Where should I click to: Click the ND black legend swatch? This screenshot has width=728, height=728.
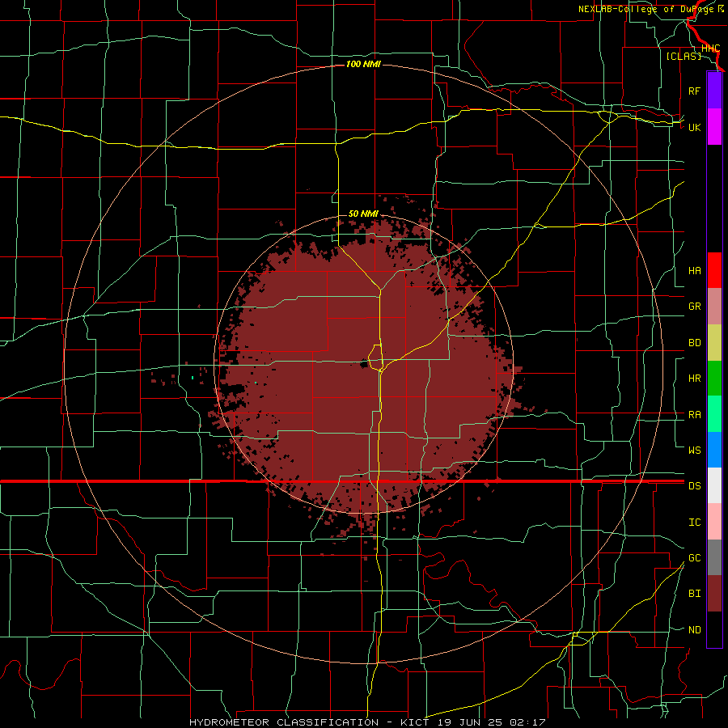pyautogui.click(x=714, y=629)
